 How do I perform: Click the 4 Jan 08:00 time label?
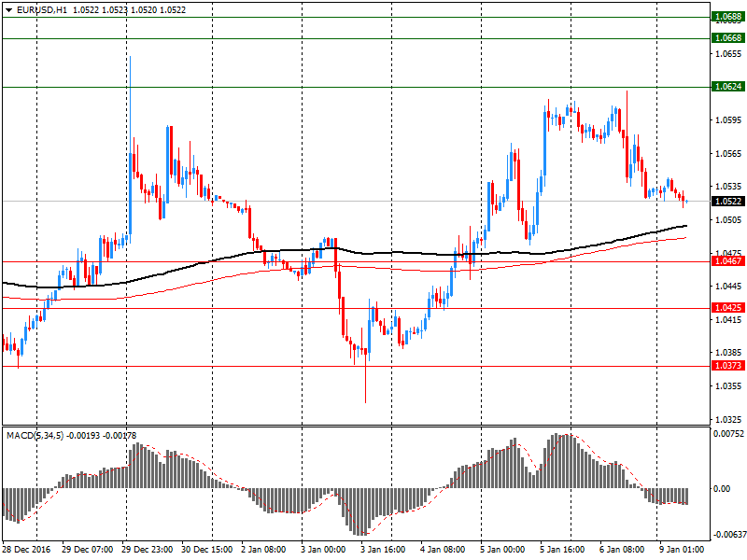[443, 550]
